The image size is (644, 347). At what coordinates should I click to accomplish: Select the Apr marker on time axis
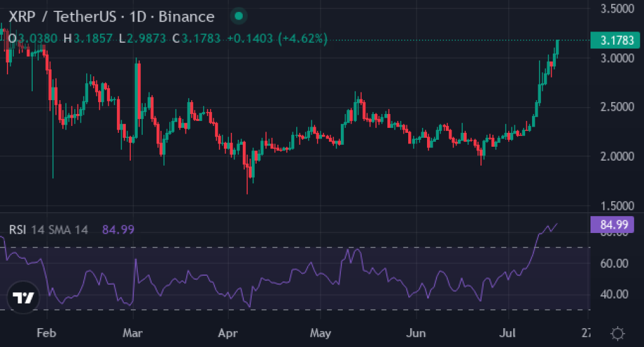pos(228,333)
